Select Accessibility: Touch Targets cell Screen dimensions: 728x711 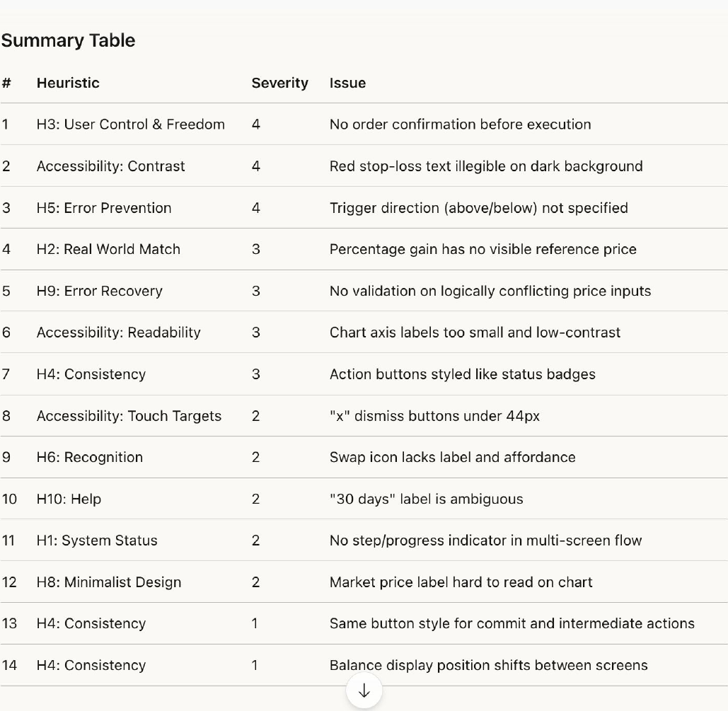pyautogui.click(x=129, y=416)
